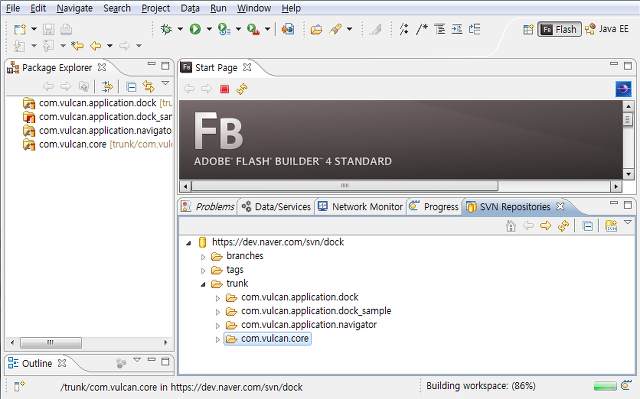Click Add SVN Repository icon
This screenshot has width=640, height=399.
click(611, 226)
